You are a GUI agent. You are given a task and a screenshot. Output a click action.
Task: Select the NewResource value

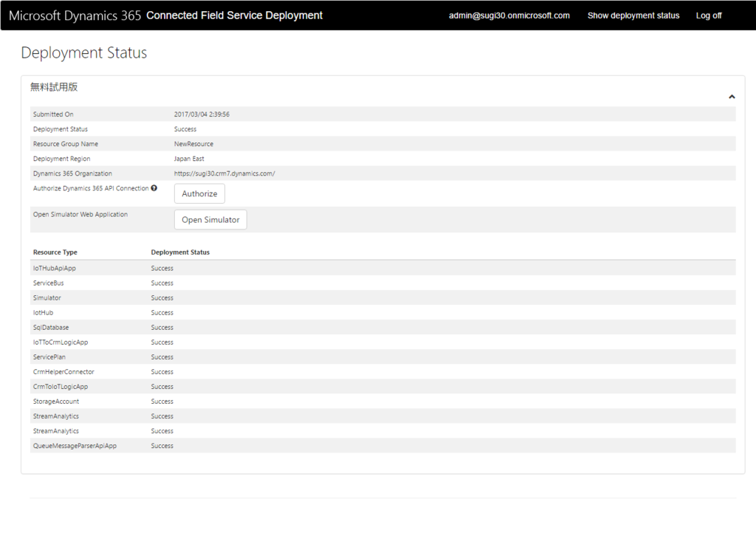pyautogui.click(x=193, y=144)
